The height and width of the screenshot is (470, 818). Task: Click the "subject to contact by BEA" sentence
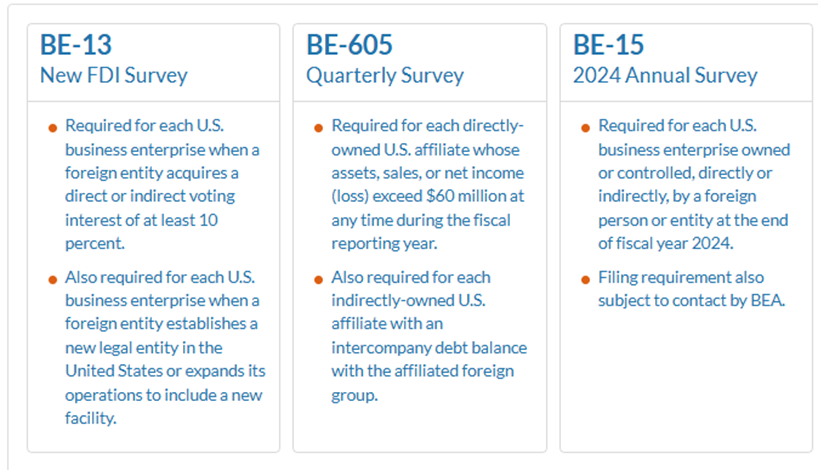point(692,300)
